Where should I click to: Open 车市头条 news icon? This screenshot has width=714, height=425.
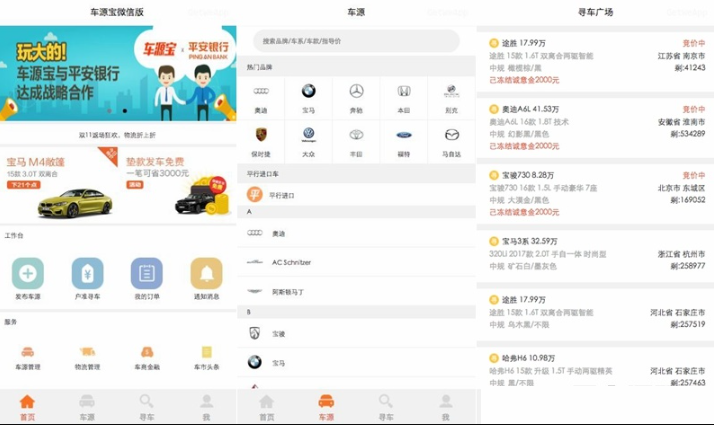pos(206,352)
